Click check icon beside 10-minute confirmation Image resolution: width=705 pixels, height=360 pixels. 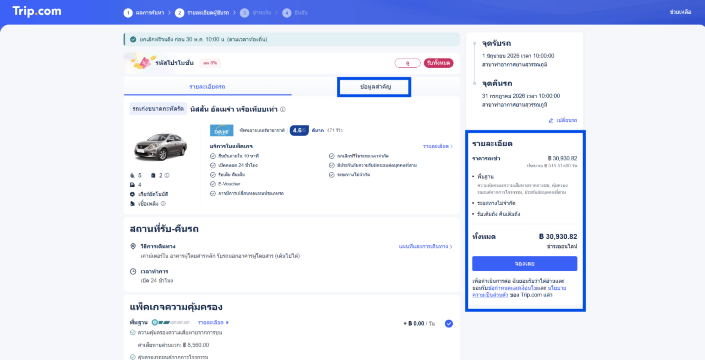pos(213,156)
